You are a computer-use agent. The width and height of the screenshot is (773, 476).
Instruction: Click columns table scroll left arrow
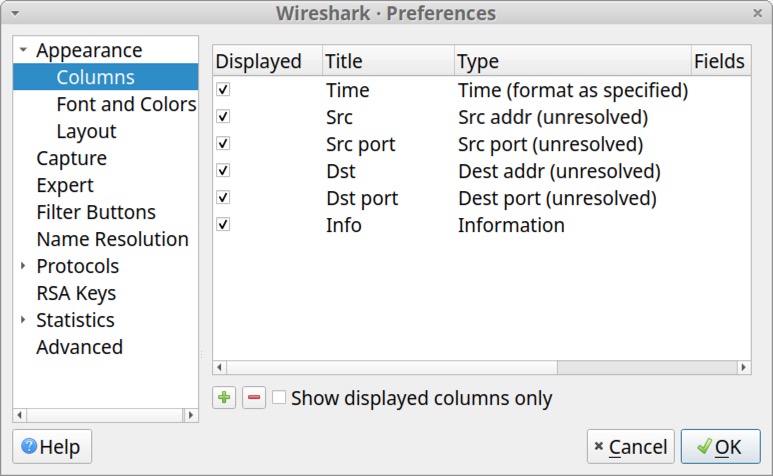point(219,367)
